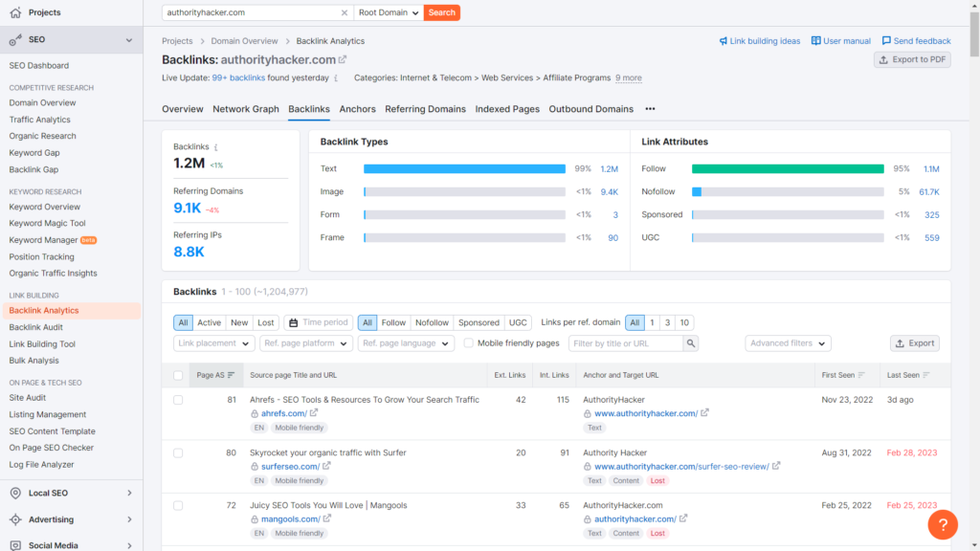
Task: Select the checkbox for the Mangools row
Action: click(178, 505)
